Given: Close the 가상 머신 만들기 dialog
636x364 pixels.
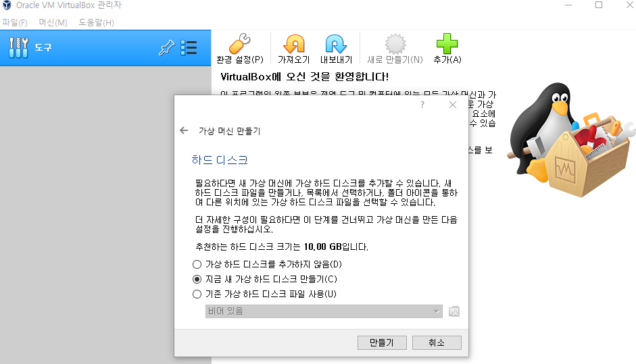Looking at the screenshot, I should tap(453, 105).
